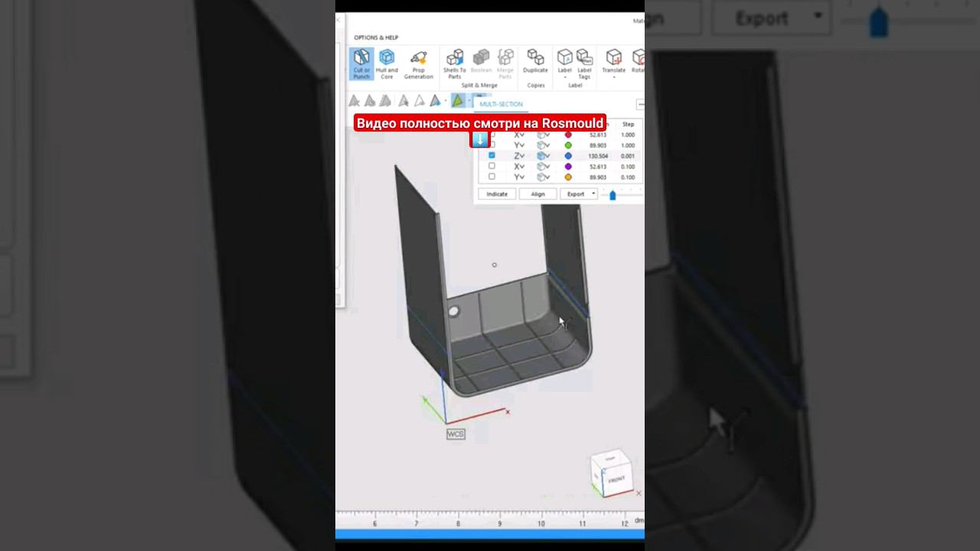Pick the green section color swatch
The height and width of the screenshot is (551, 980).
coord(568,145)
